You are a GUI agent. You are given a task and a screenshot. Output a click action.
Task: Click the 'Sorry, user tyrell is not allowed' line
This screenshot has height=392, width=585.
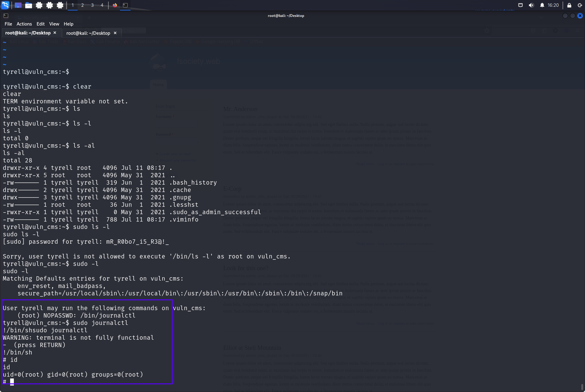147,256
